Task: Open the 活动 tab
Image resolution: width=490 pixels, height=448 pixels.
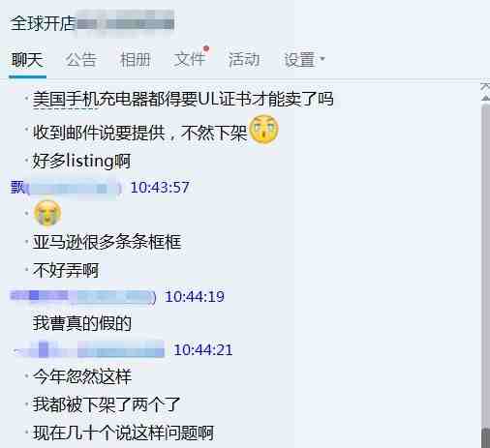Action: coord(244,60)
